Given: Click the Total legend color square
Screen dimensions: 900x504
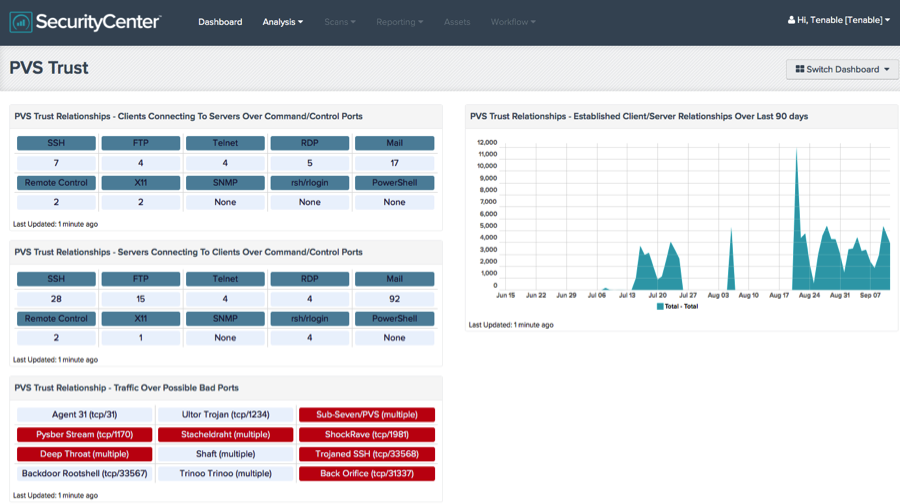Looking at the screenshot, I should coord(660,307).
